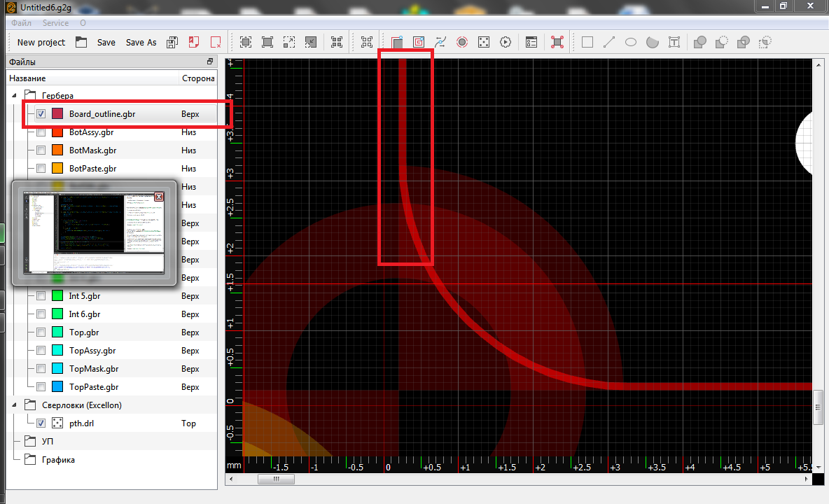Click the Board_outline.gbr crimson color swatch

(x=57, y=113)
